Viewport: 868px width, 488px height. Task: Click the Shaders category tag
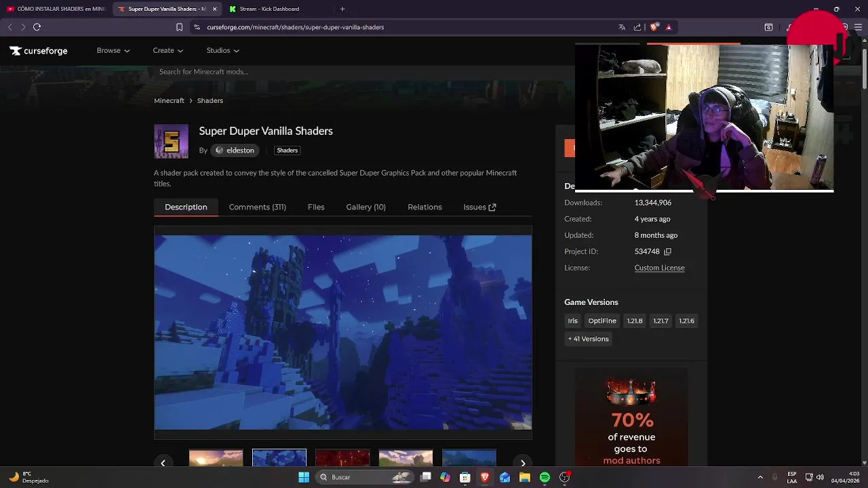[287, 150]
